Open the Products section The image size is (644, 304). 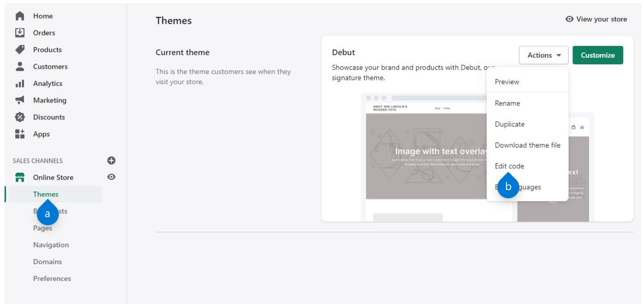pos(47,50)
